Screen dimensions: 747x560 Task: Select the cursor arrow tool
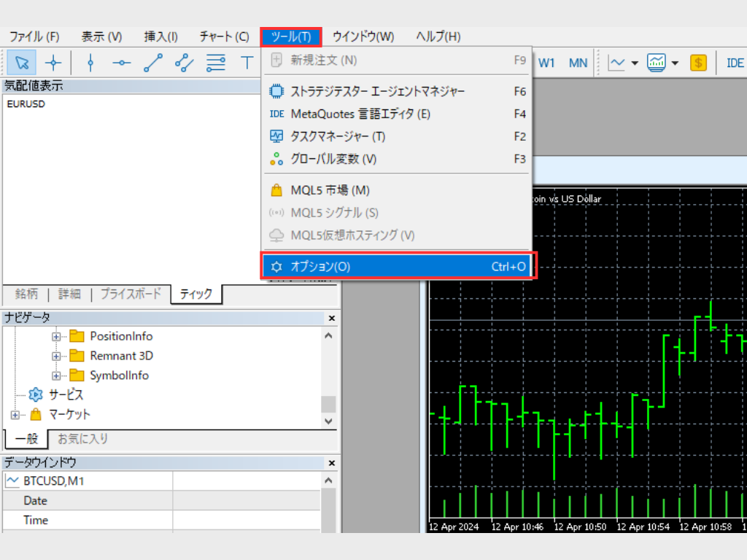click(21, 63)
